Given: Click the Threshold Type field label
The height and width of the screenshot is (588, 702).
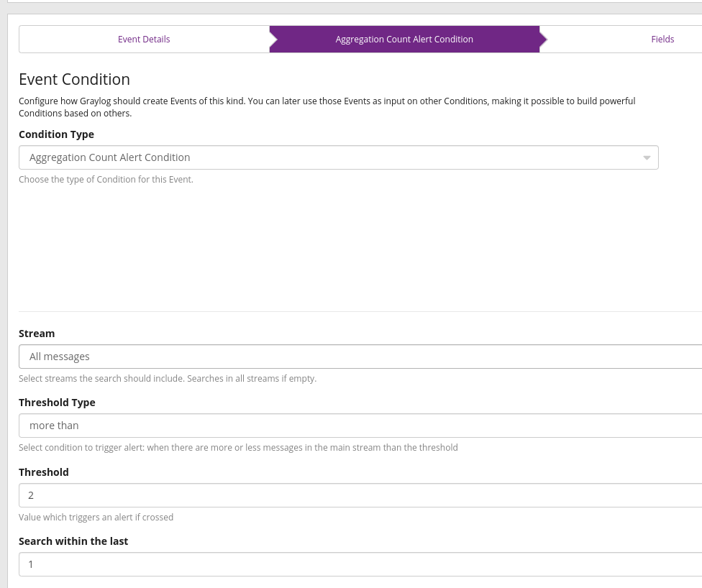Looking at the screenshot, I should point(57,403).
